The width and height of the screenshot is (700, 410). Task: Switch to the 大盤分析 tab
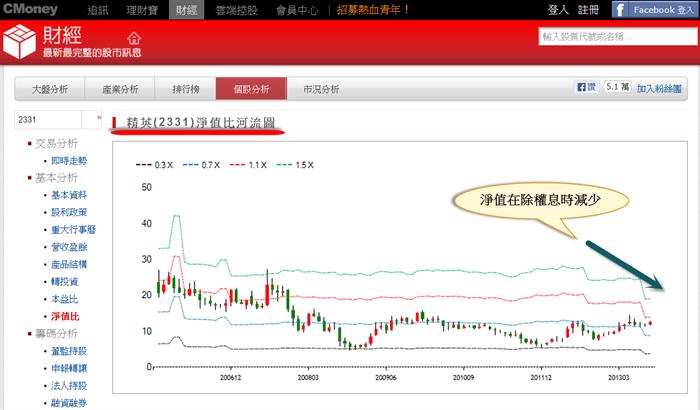point(50,89)
